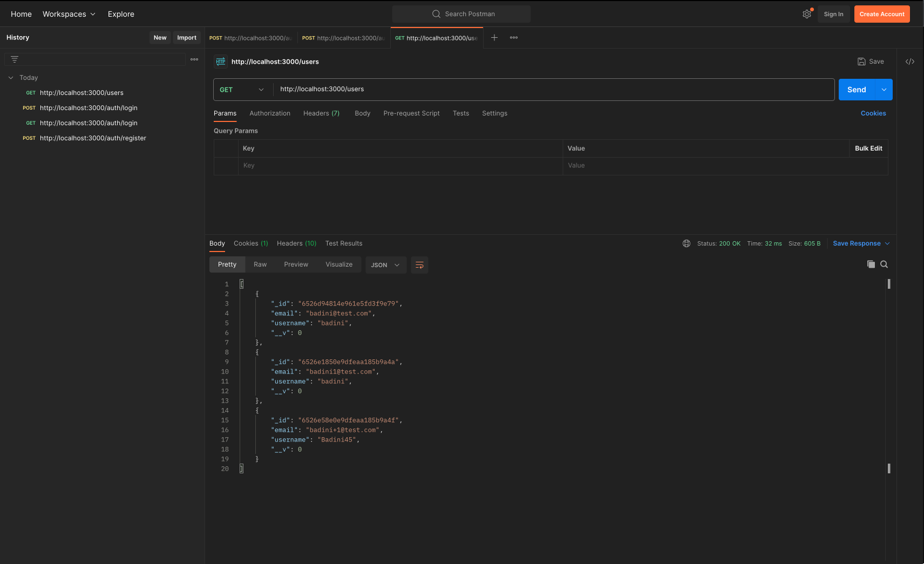This screenshot has height=564, width=924.
Task: Open the request Settings tab
Action: click(x=494, y=113)
